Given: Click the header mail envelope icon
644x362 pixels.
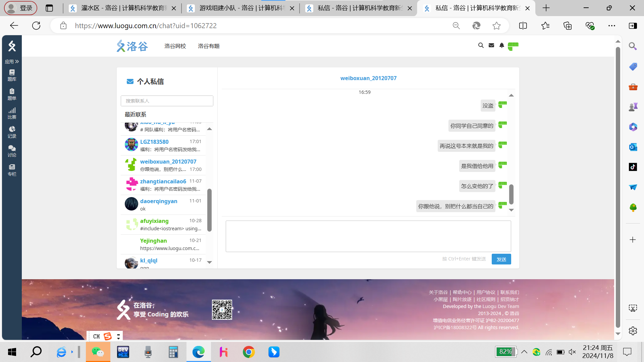Looking at the screenshot, I should point(491,45).
